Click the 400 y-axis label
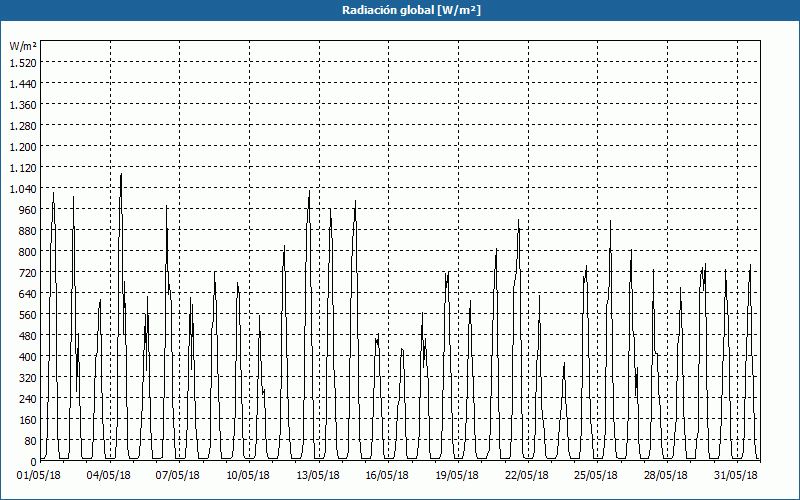Screen dimensions: 800x500 pyautogui.click(x=29, y=357)
